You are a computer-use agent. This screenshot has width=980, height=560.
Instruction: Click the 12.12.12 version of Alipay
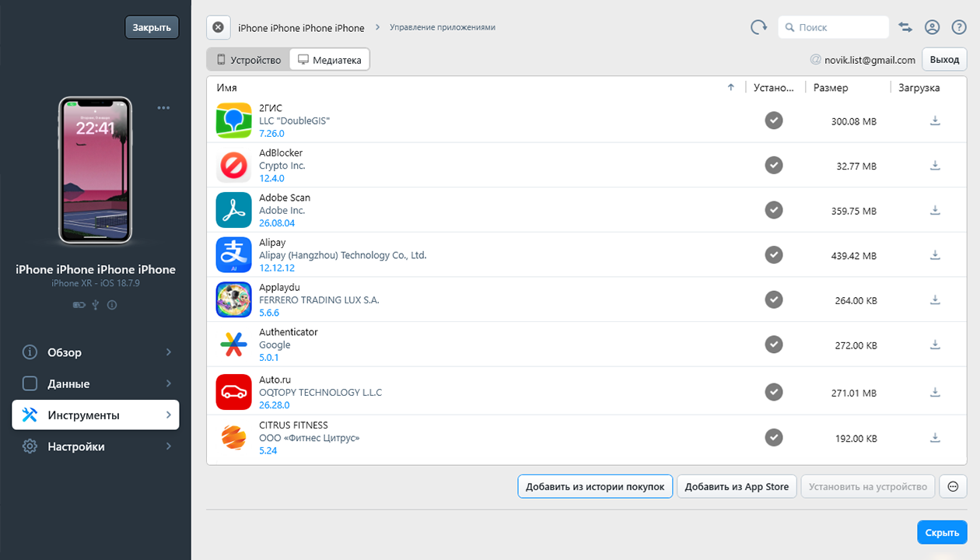click(277, 268)
